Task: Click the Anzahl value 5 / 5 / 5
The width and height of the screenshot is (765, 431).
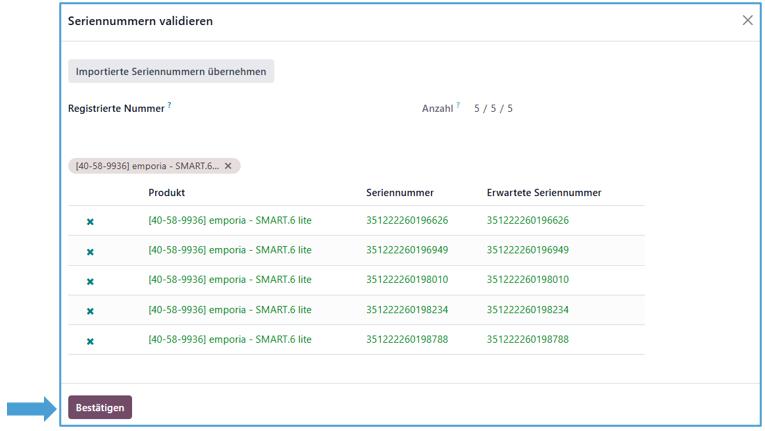Action: (493, 108)
